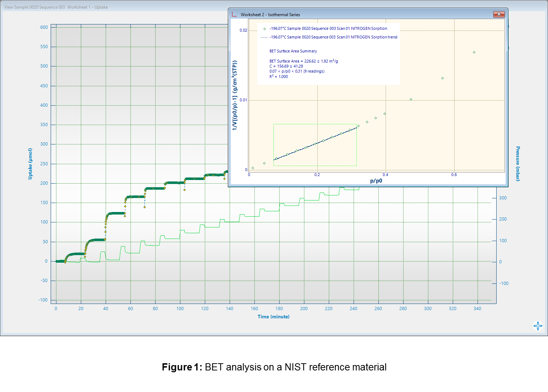The width and height of the screenshot is (548, 392).
Task: Click the BET data point nearest zero p/p0
Action: click(253, 168)
